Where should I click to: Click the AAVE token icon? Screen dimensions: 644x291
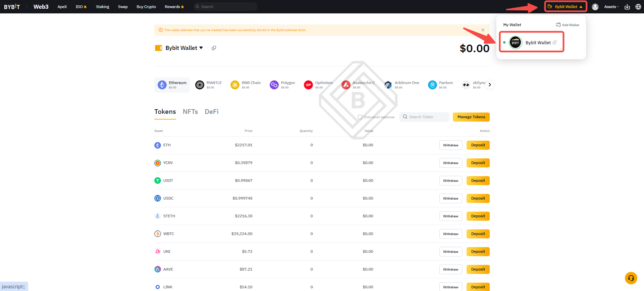158,269
